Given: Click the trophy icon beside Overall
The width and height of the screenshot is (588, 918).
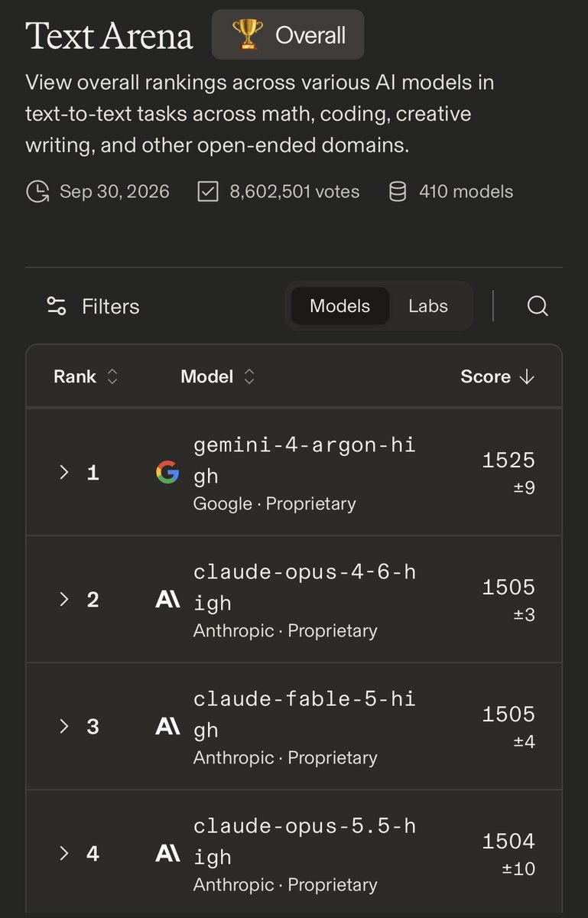Looking at the screenshot, I should click(247, 35).
